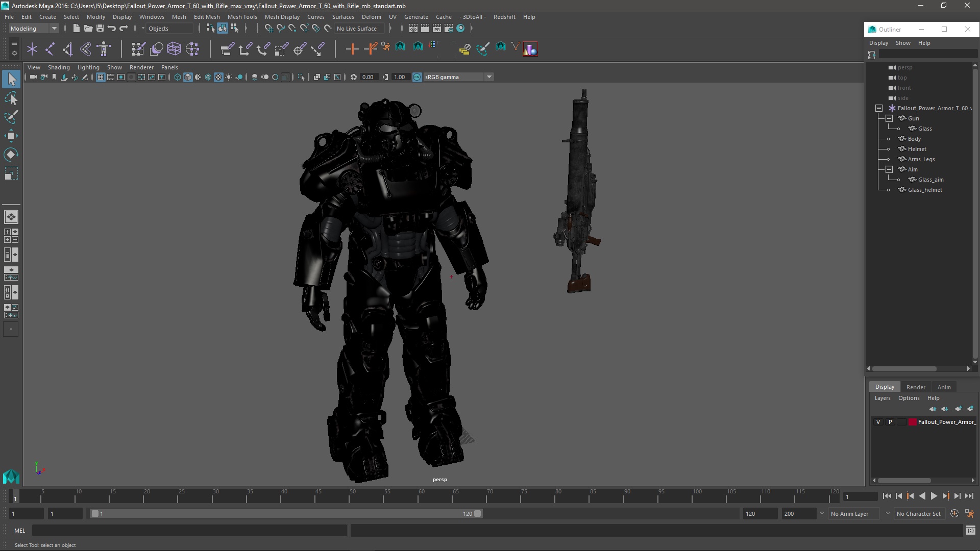Select the Body node in Outliner

[x=914, y=139]
